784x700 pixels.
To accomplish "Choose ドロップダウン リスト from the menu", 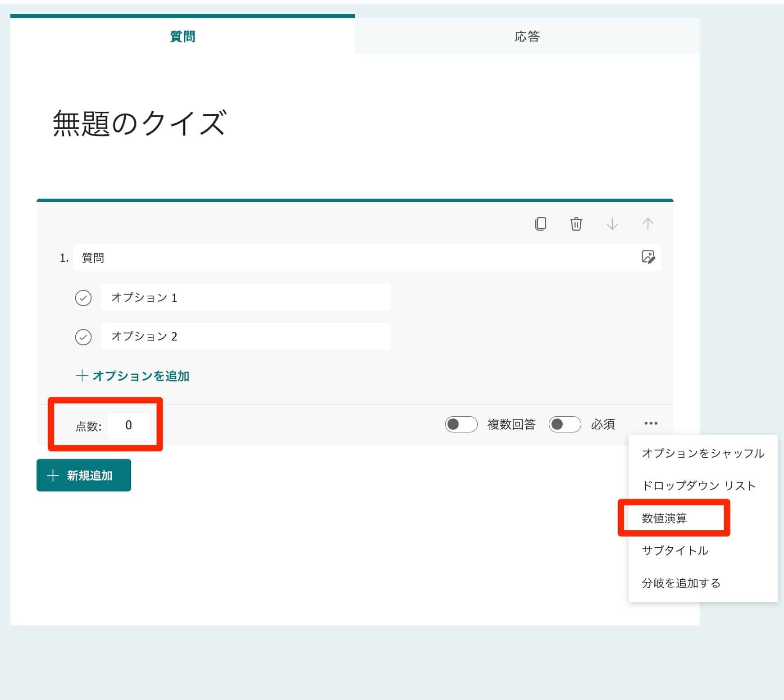I will 698,486.
